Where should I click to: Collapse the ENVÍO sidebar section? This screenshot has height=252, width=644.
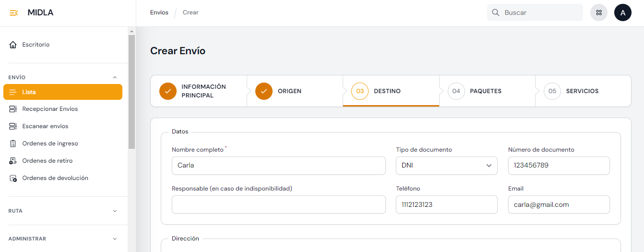click(114, 77)
